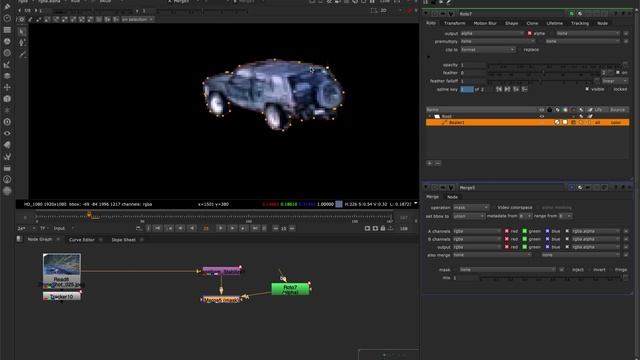Select the Tracker10 node
This screenshot has height=360, width=640.
pyautogui.click(x=62, y=296)
